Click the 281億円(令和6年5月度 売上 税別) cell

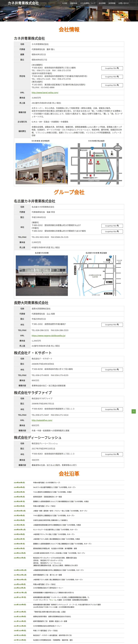tap(77, 103)
